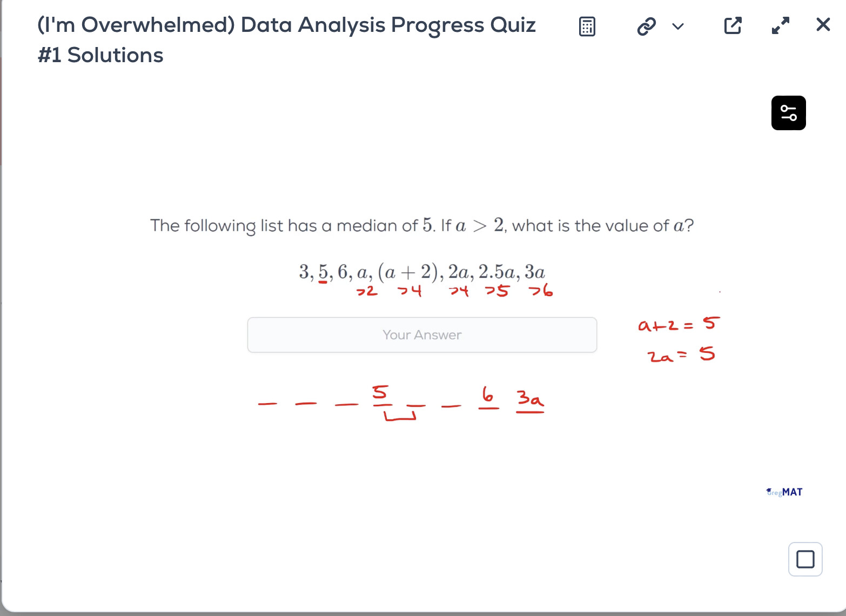The height and width of the screenshot is (616, 846).
Task: Copy the link with the chain icon
Action: click(646, 26)
